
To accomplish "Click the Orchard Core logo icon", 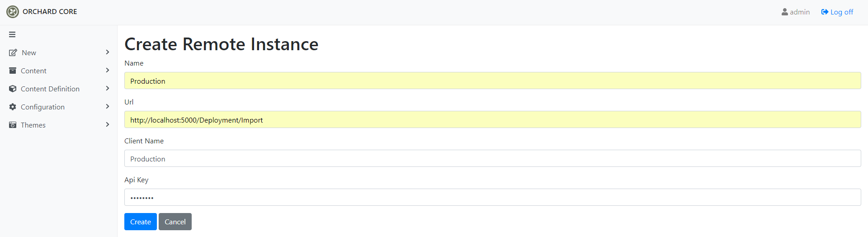I will (13, 12).
